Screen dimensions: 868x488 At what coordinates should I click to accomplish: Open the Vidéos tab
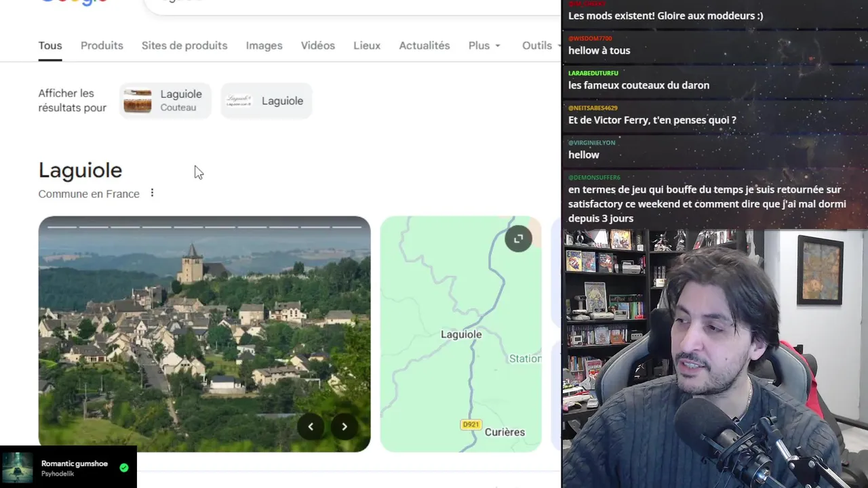318,45
